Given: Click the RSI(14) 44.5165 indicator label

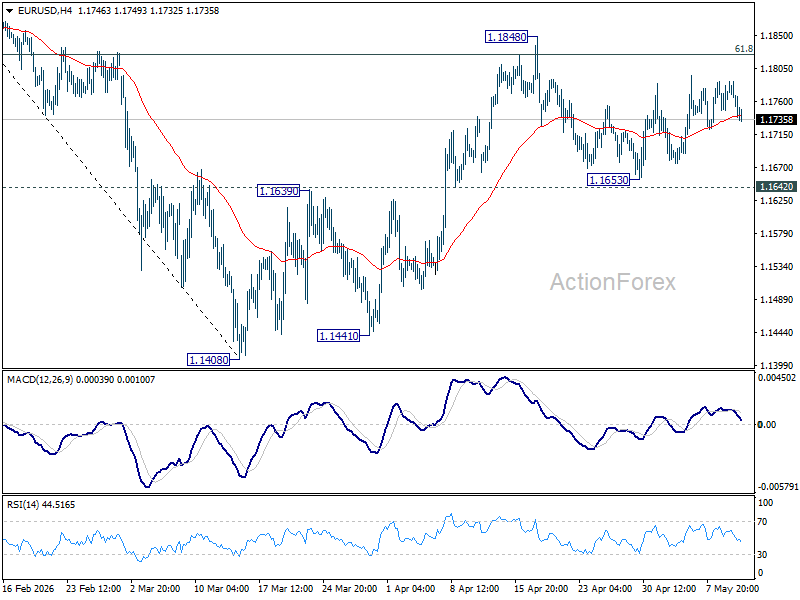Looking at the screenshot, I should click(41, 505).
